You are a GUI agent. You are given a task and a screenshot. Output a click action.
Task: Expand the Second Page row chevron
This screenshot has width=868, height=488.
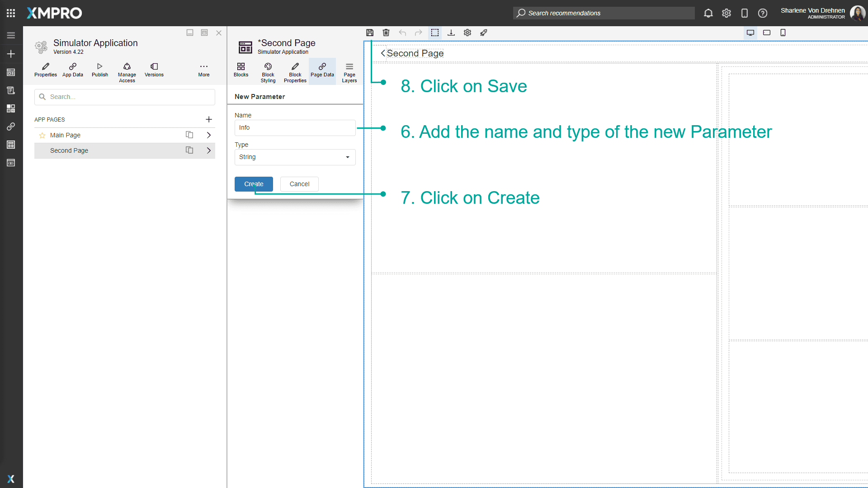click(208, 150)
